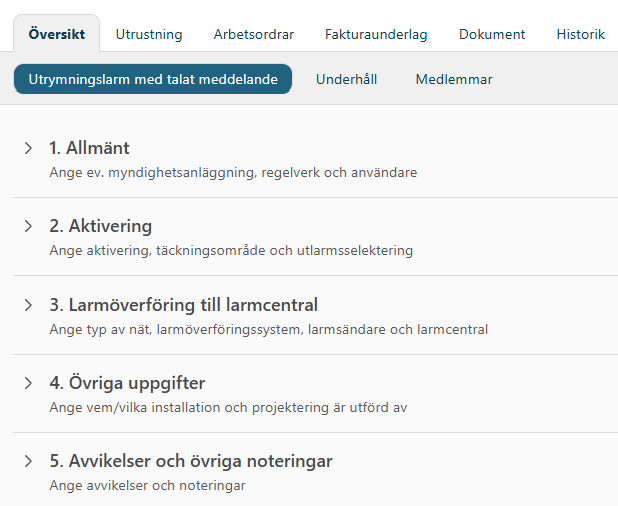Click the "1. Allmänt" section heading
The image size is (618, 506).
tap(89, 148)
